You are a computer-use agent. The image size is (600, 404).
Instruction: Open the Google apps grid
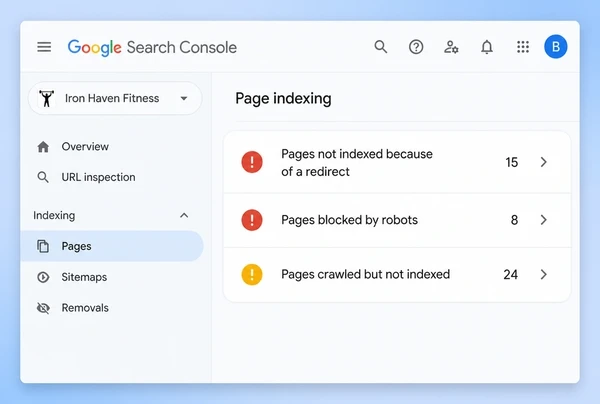tap(523, 47)
